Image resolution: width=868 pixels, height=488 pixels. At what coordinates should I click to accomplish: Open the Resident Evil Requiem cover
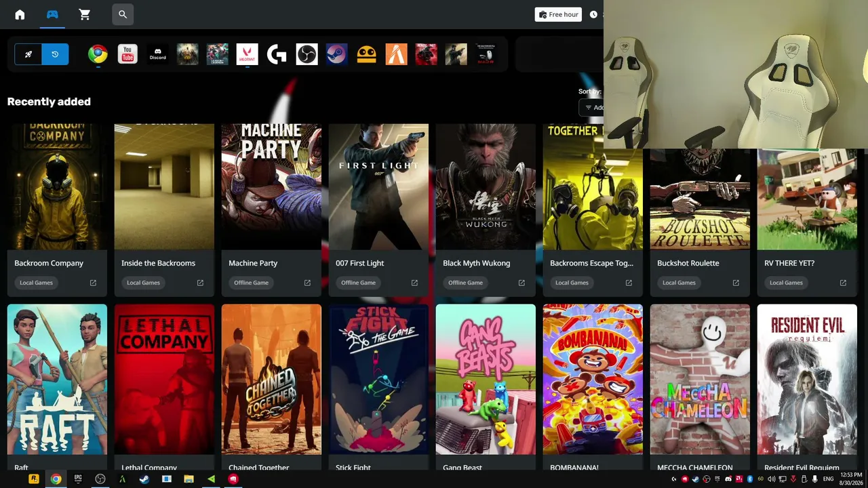807,380
